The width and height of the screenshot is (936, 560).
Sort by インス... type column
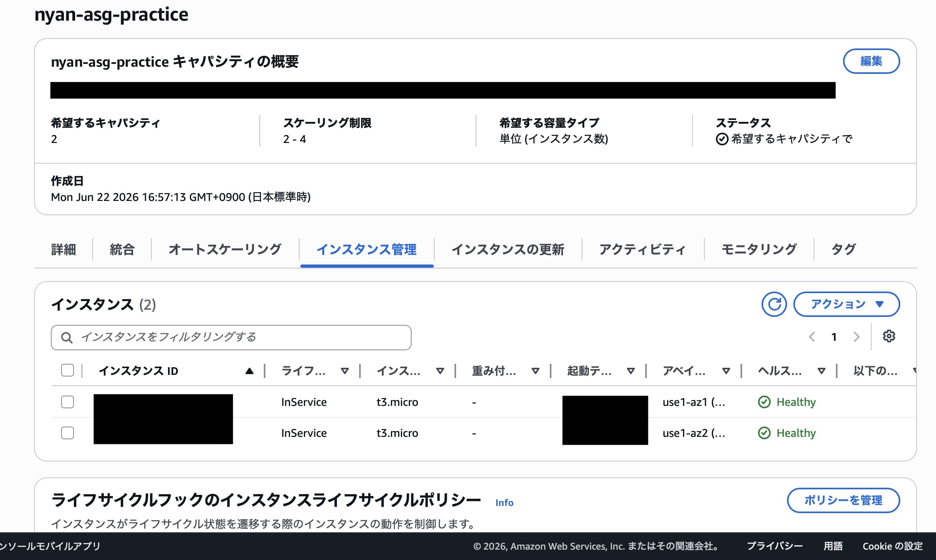coord(440,371)
